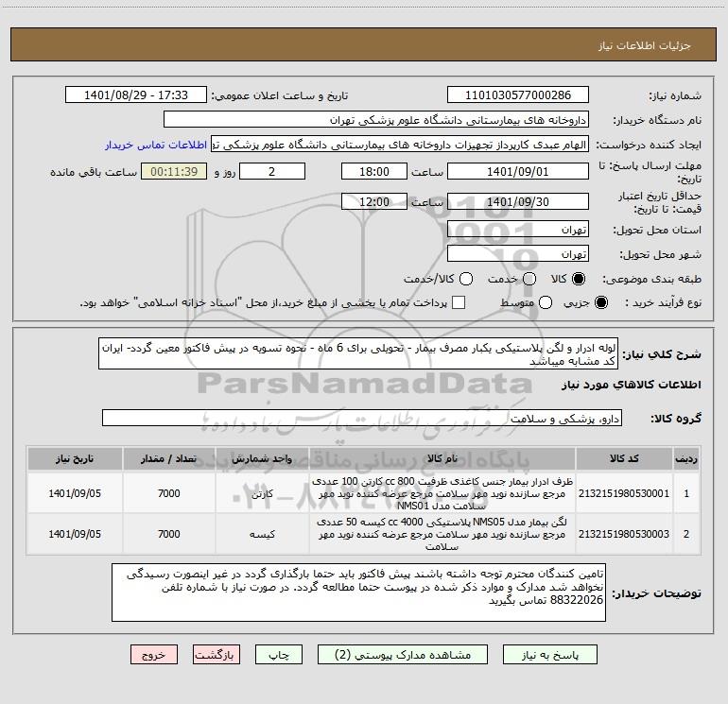
Task: Click the اطلاعات کالاهای مورد نیاز heading
Action: click(x=632, y=385)
